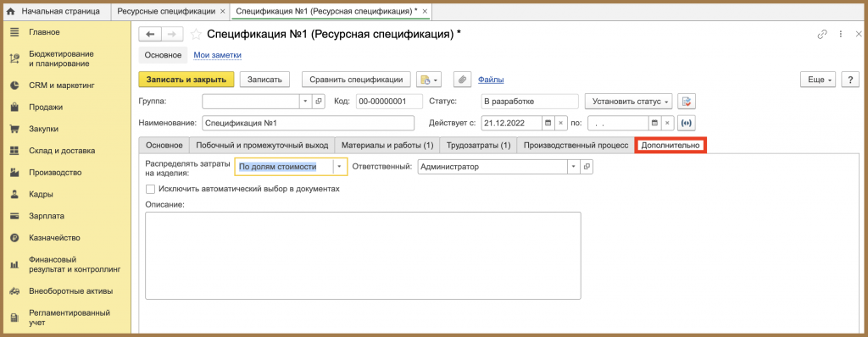This screenshot has width=868, height=337.
Task: Open the Файлы link
Action: [x=491, y=80]
